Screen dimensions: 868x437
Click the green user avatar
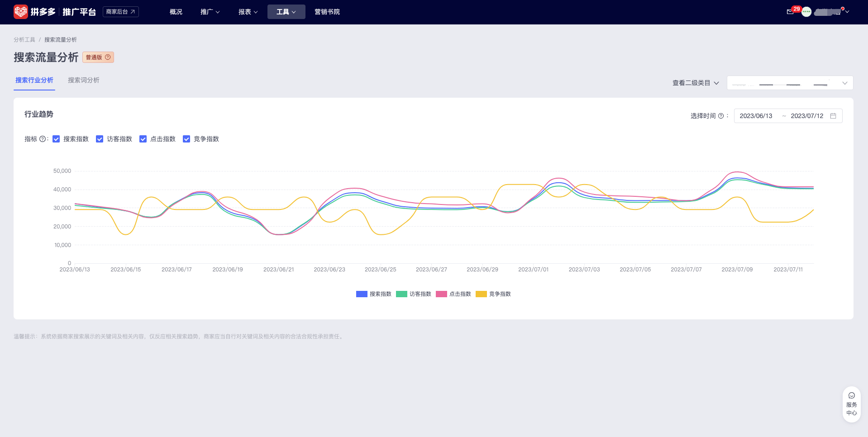pyautogui.click(x=806, y=12)
